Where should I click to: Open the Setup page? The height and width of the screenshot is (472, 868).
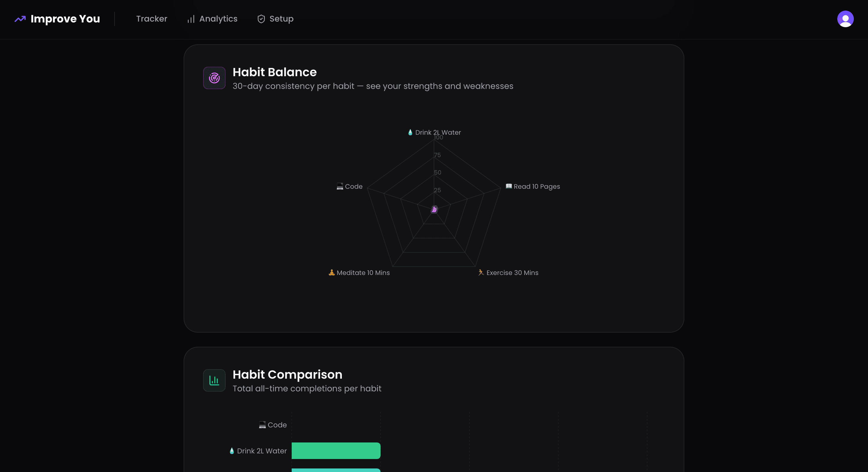click(x=281, y=19)
